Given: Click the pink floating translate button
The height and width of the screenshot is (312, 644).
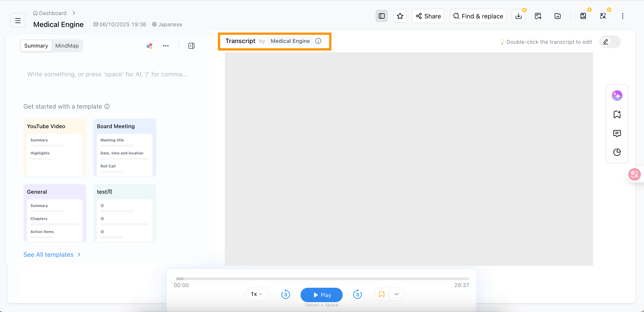Looking at the screenshot, I should [x=634, y=174].
